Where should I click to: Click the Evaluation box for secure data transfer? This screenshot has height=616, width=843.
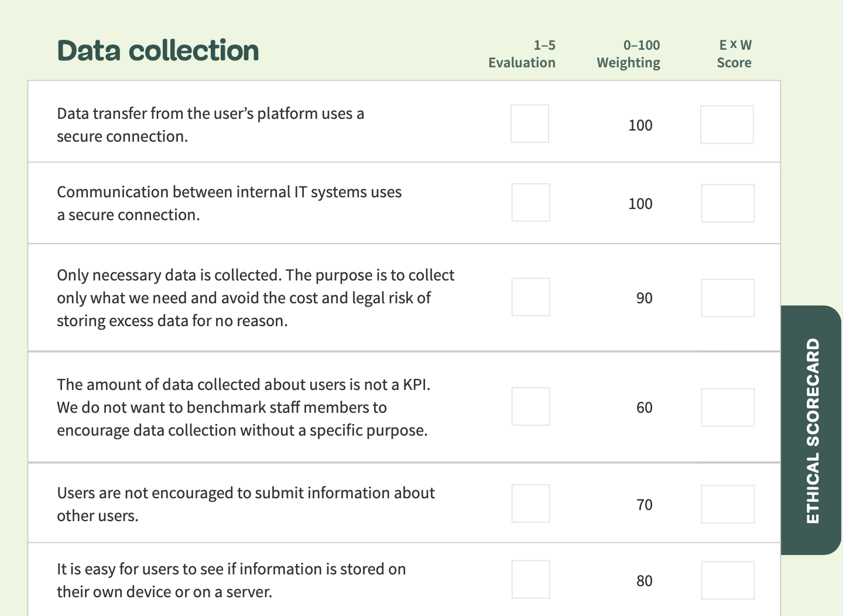(529, 124)
